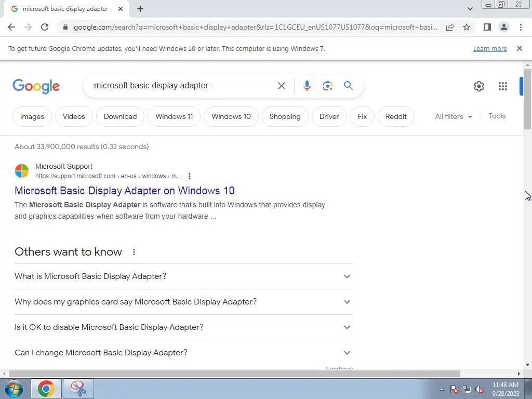Select the Windows 10 filter chip
This screenshot has height=399, width=532.
click(x=231, y=116)
